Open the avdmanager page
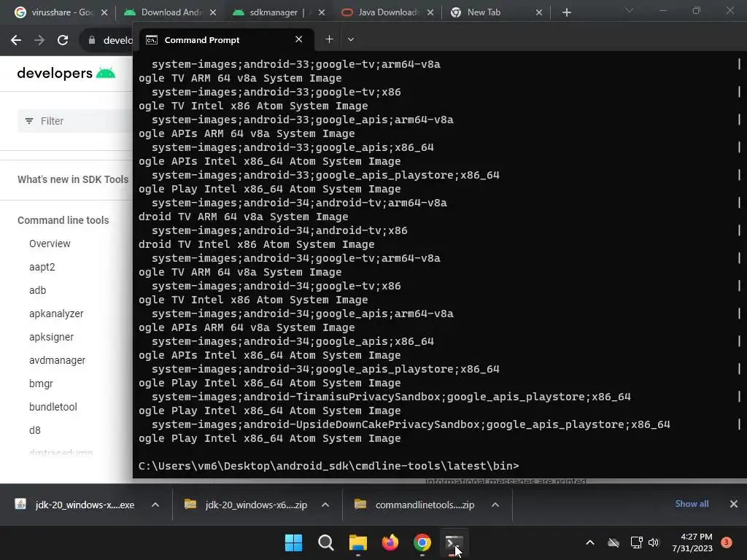 [57, 360]
